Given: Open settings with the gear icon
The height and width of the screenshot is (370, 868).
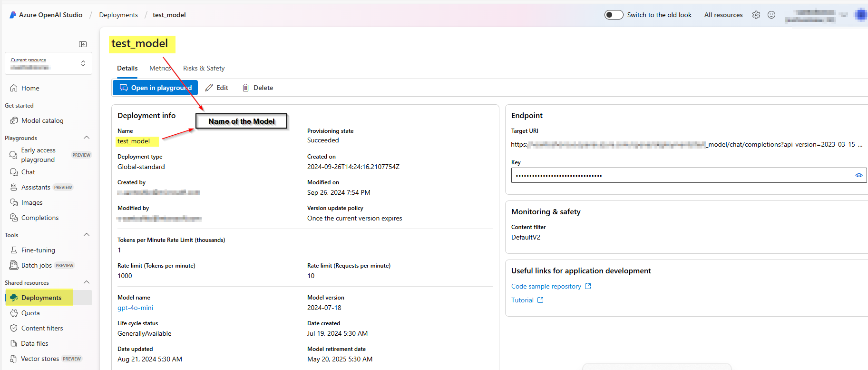Looking at the screenshot, I should coord(756,15).
